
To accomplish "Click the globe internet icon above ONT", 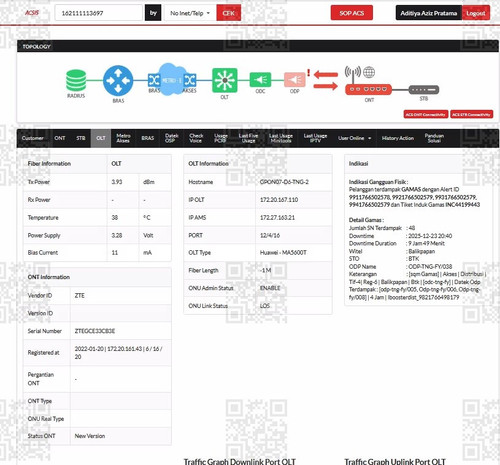I will [x=369, y=72].
